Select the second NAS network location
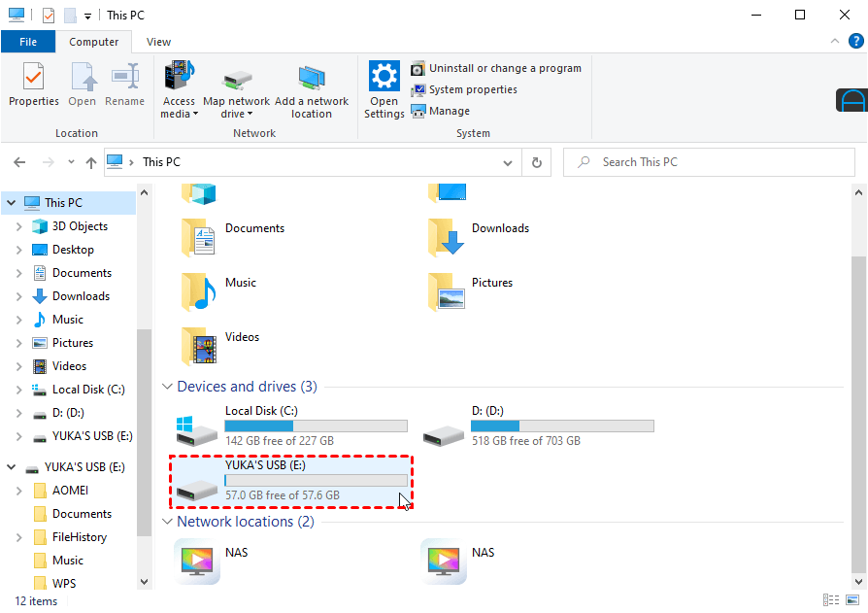868x613 pixels. coord(458,562)
